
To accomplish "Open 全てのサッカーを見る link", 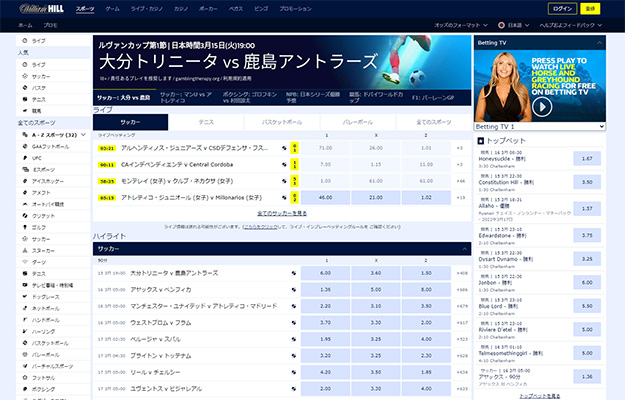I will click(x=282, y=214).
